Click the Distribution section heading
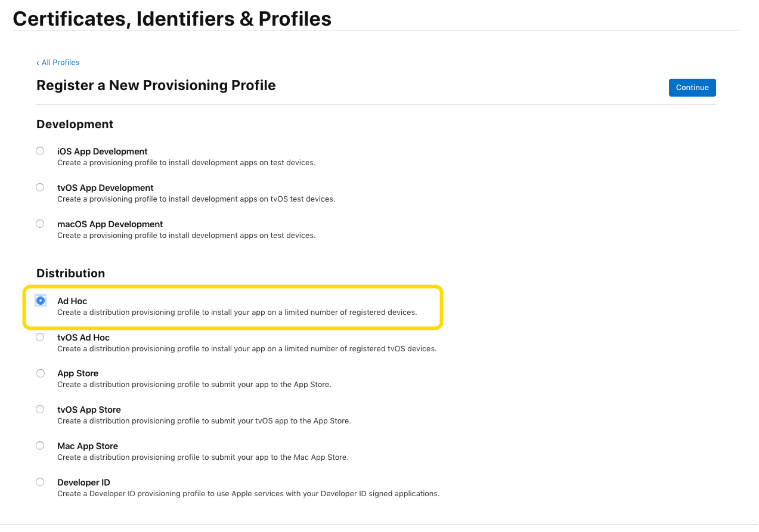This screenshot has height=532, width=759. tap(70, 273)
